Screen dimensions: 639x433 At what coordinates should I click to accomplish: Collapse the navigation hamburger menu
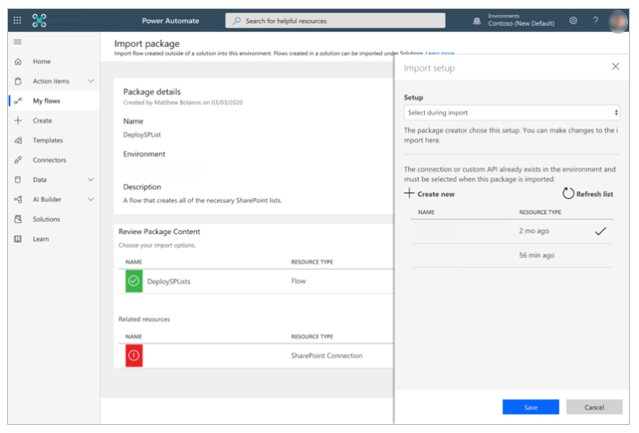point(18,42)
